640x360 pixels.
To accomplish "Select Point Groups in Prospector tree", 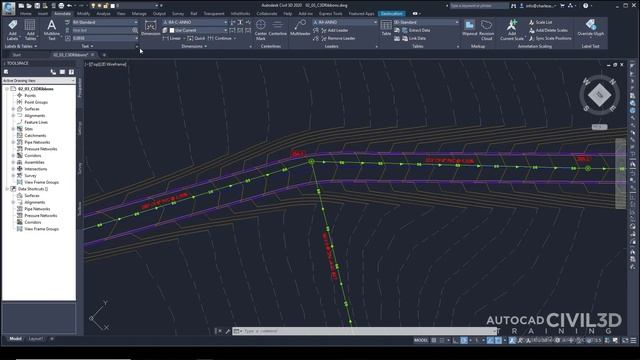I will pyautogui.click(x=36, y=102).
